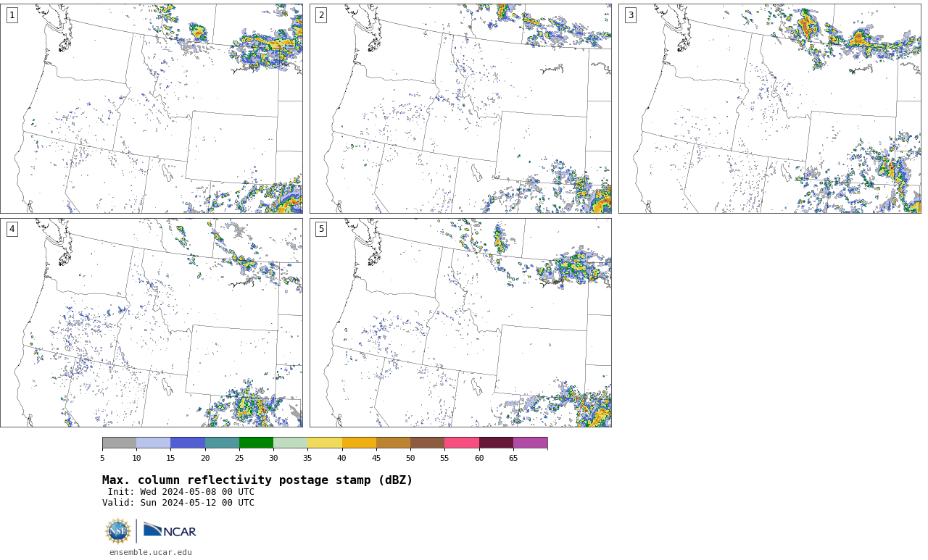Select the light blue 10-15 dBZ swatch
The width and height of the screenshot is (928, 560).
tap(154, 443)
